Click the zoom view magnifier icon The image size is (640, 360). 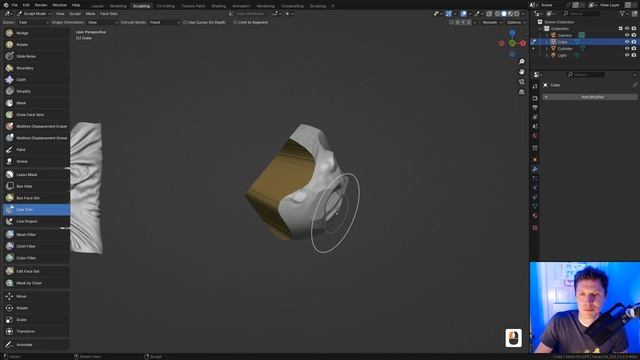point(522,62)
